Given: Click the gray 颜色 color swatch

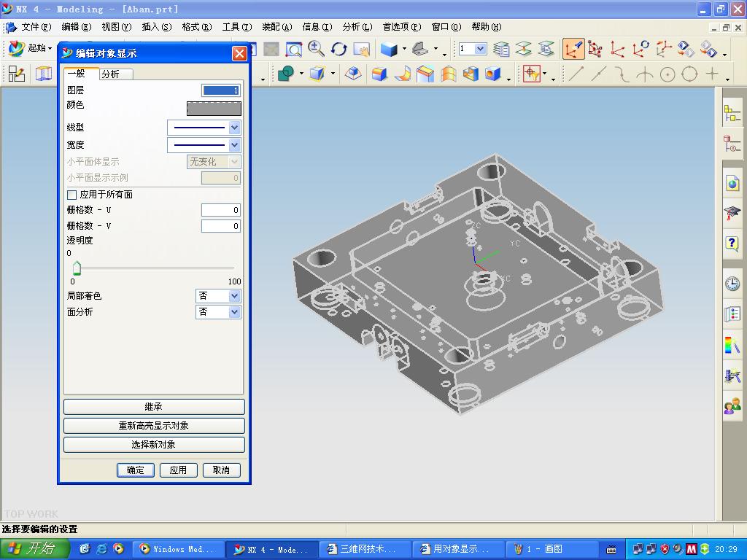Looking at the screenshot, I should click(x=214, y=109).
